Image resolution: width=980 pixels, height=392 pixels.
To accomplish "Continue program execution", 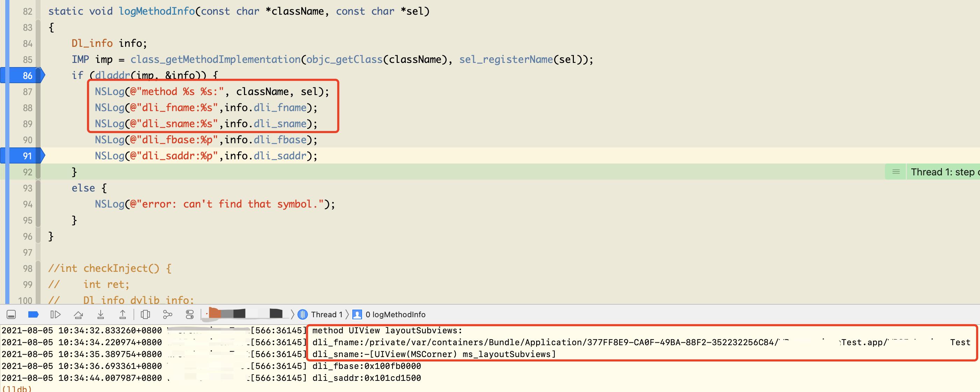I will tap(56, 314).
